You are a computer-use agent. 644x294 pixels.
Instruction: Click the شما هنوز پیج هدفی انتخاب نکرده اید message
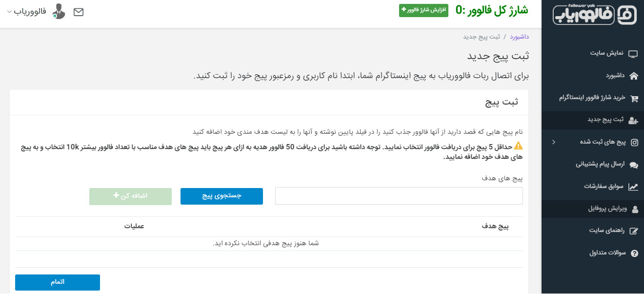[x=266, y=243]
